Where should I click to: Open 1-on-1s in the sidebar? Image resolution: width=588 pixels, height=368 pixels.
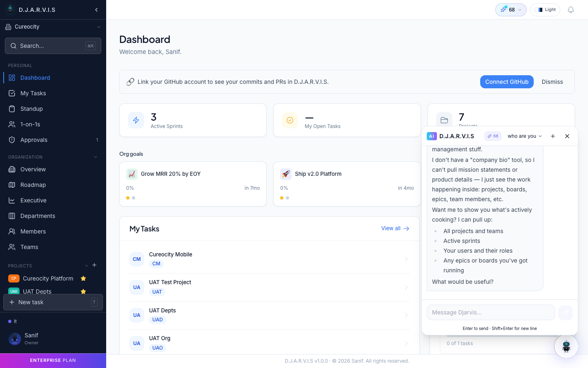(x=53, y=124)
